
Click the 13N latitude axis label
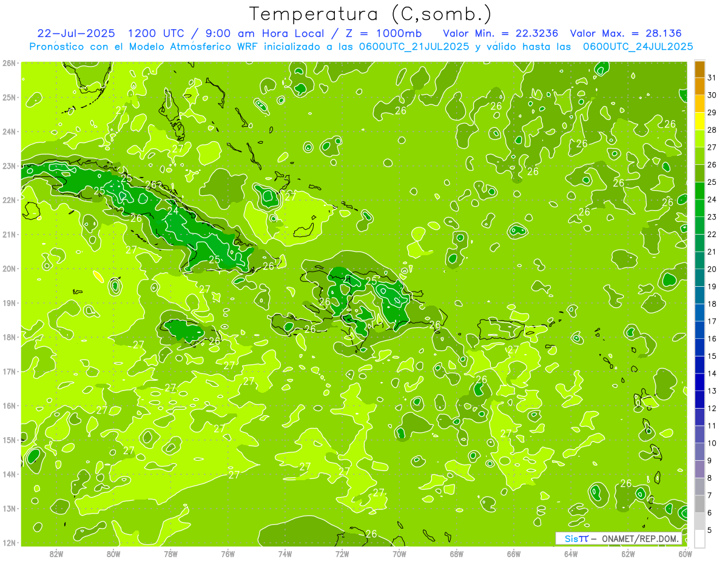coord(9,508)
